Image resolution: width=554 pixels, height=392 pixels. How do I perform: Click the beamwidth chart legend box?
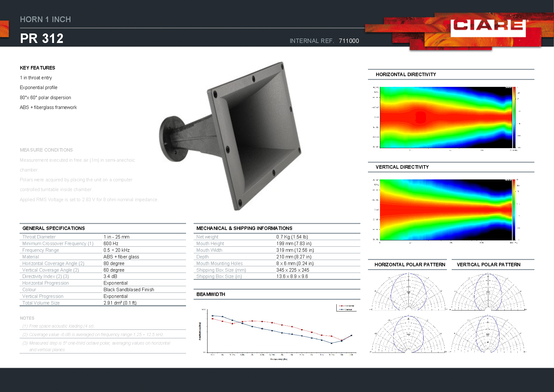click(x=346, y=308)
